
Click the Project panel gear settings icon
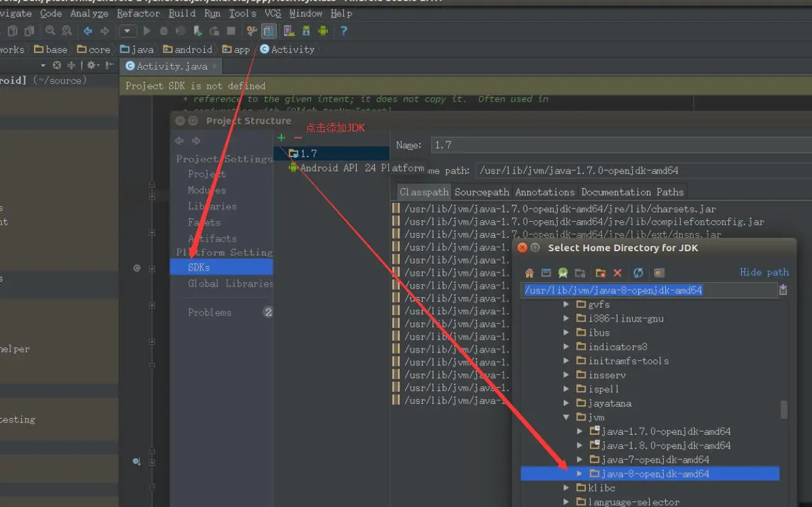(91, 65)
